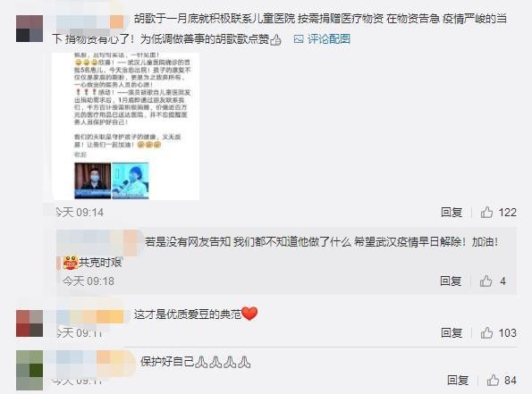Reply to the 保护好自己 comment

point(458,380)
